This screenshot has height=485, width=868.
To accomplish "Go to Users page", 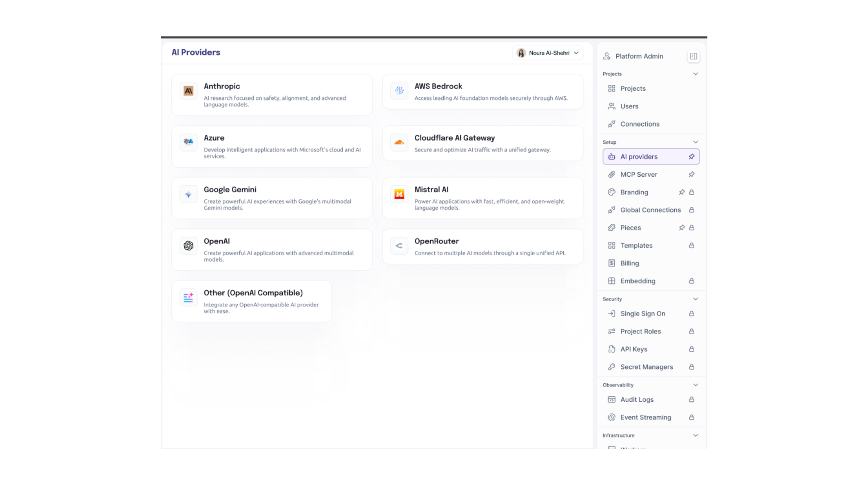I will click(x=651, y=107).
